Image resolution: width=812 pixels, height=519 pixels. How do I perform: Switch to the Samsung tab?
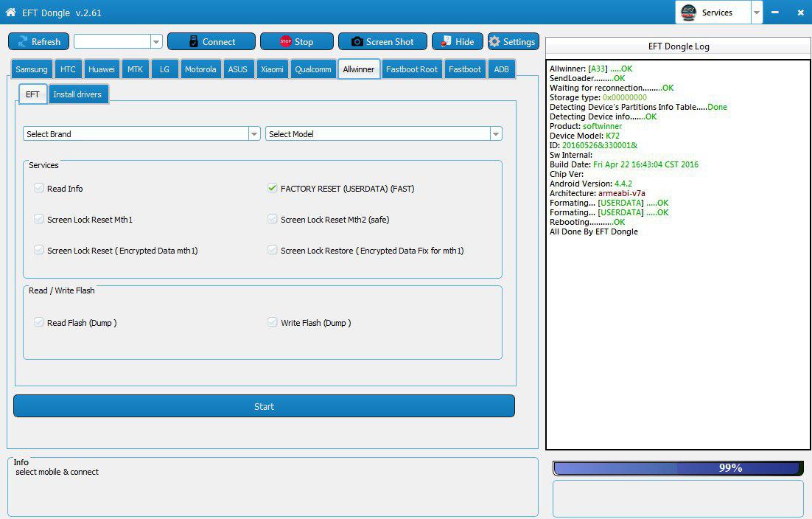[32, 69]
